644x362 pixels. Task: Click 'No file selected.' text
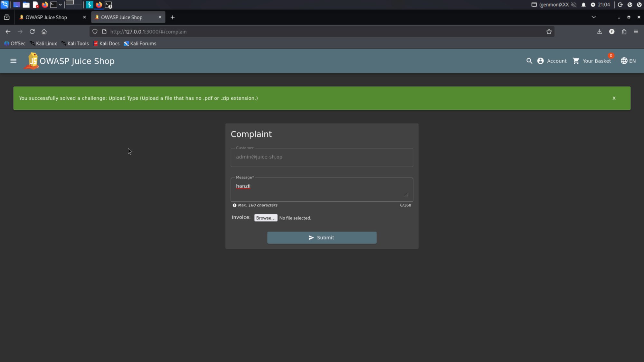(x=295, y=218)
